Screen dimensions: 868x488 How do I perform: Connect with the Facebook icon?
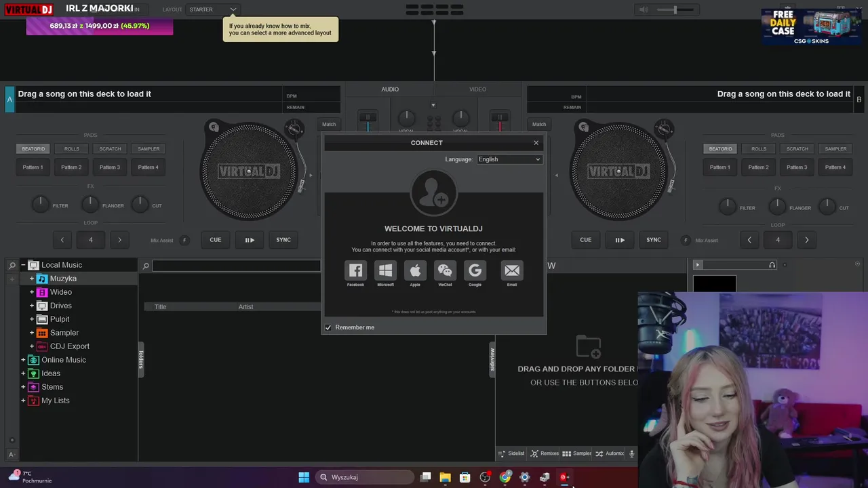(x=355, y=270)
